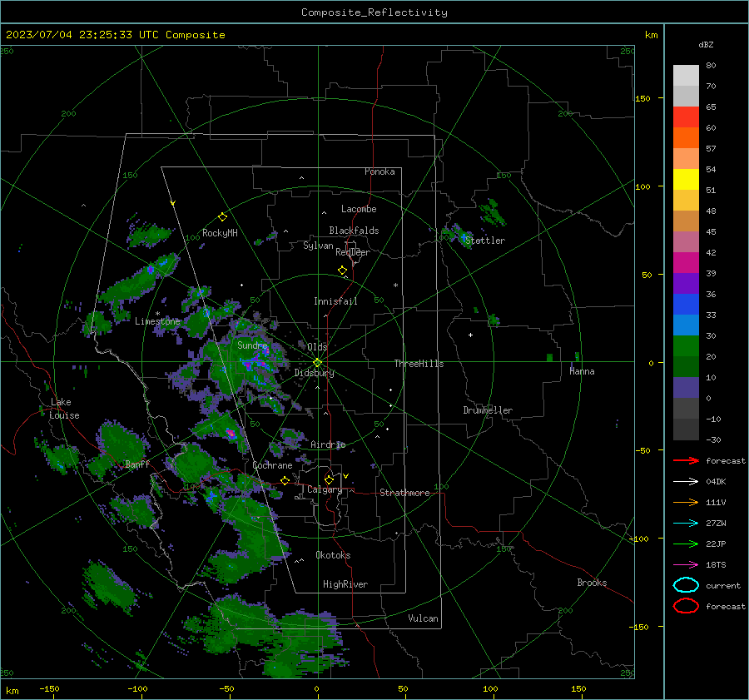This screenshot has height=700, width=749.
Task: Click the green 22JP arrow icon
Action: [686, 544]
